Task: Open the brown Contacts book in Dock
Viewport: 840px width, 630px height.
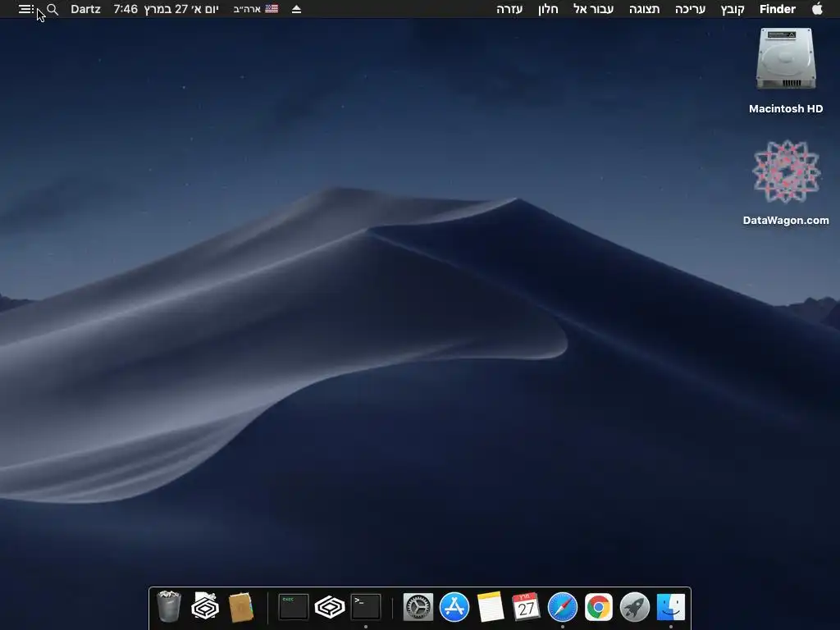Action: tap(240, 607)
